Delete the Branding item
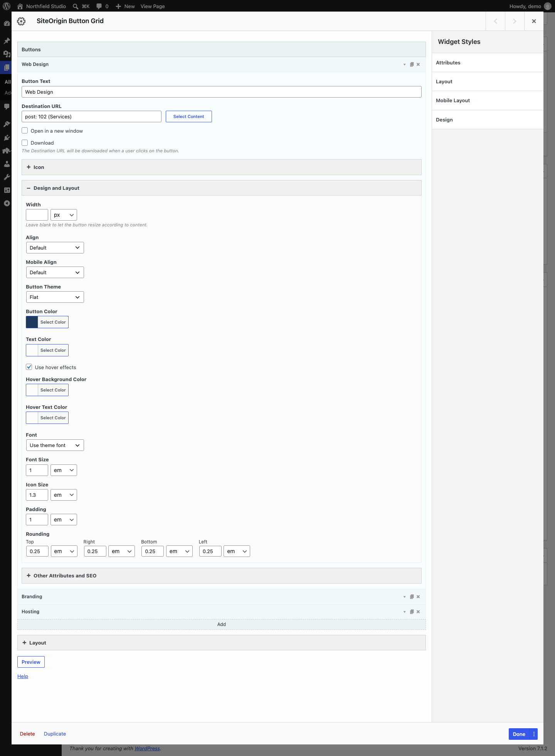Screen dimensions: 555x756 (418, 597)
